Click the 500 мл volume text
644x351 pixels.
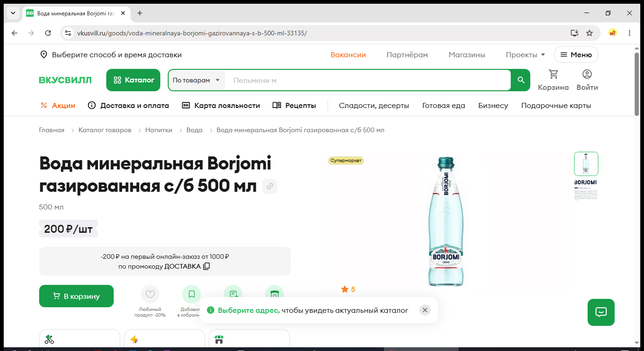tap(51, 207)
